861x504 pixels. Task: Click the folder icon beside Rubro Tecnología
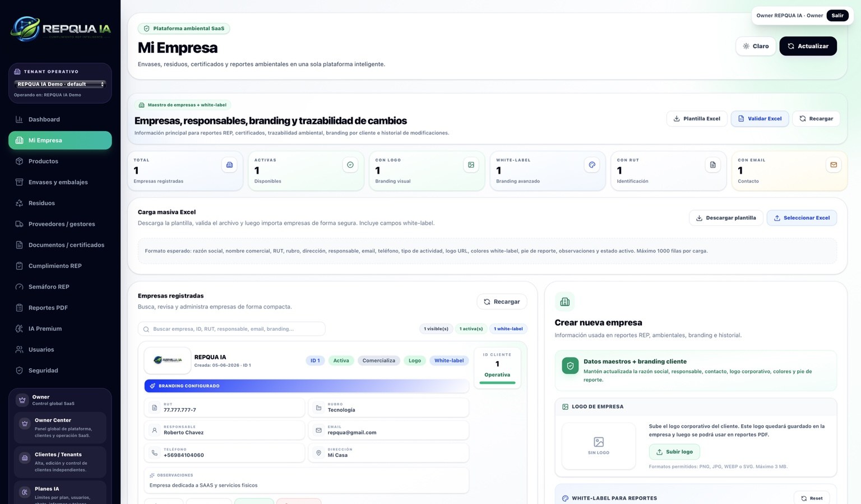click(318, 408)
